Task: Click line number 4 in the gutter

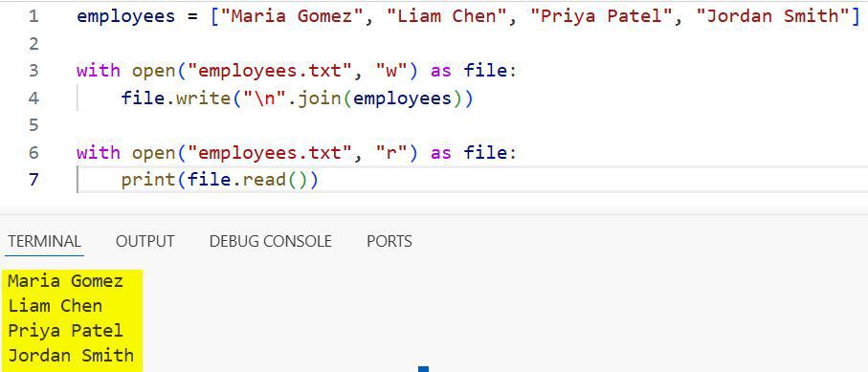Action: click(x=33, y=98)
